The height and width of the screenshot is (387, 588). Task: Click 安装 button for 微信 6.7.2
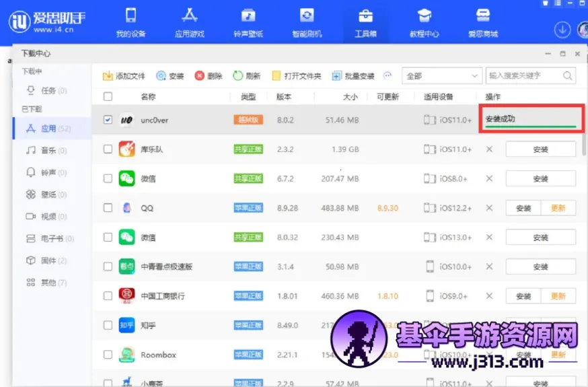coord(540,178)
